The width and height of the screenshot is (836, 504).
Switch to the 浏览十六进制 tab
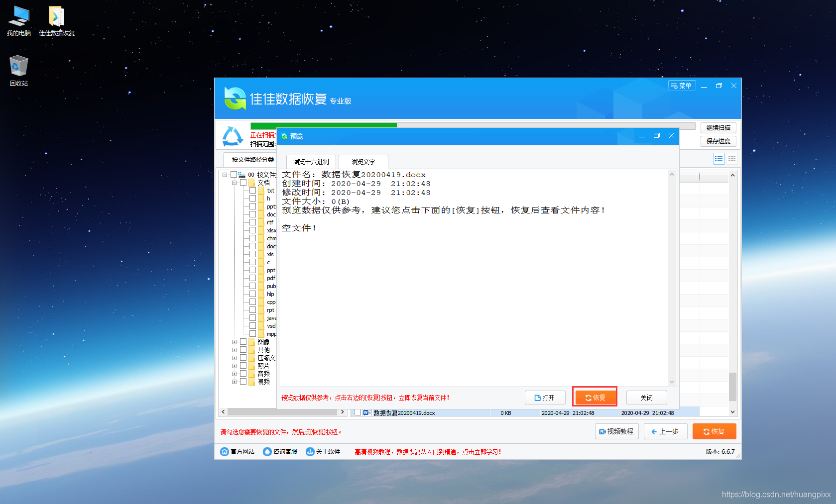pos(311,161)
